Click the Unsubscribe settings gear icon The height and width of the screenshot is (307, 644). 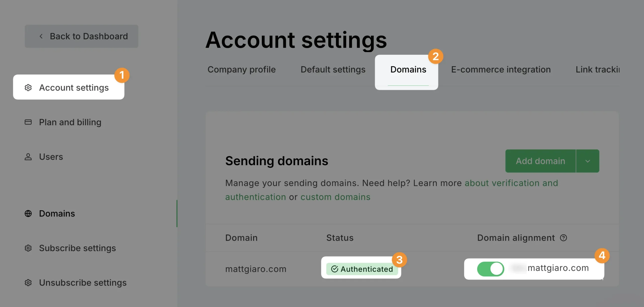tap(28, 283)
